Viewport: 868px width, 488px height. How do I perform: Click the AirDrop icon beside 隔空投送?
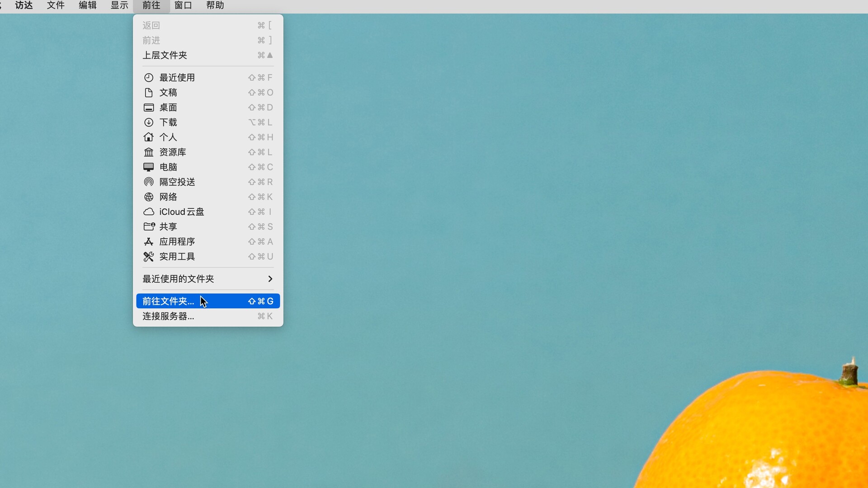tap(149, 182)
